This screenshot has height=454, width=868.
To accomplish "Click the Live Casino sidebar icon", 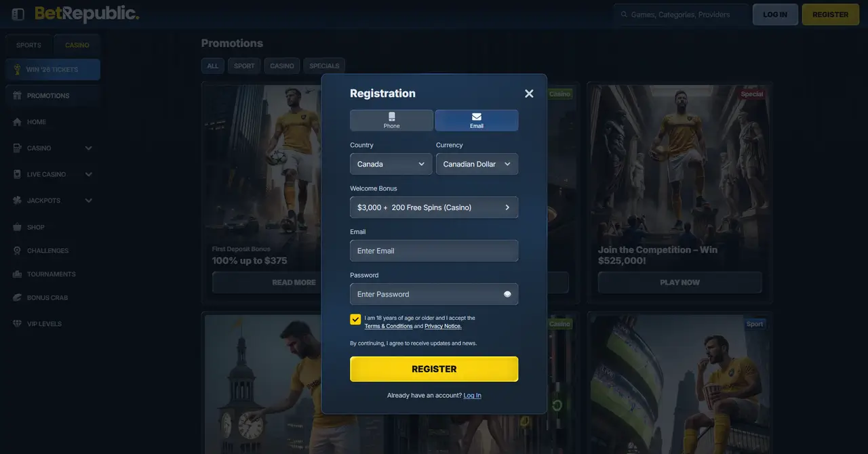I will point(17,174).
